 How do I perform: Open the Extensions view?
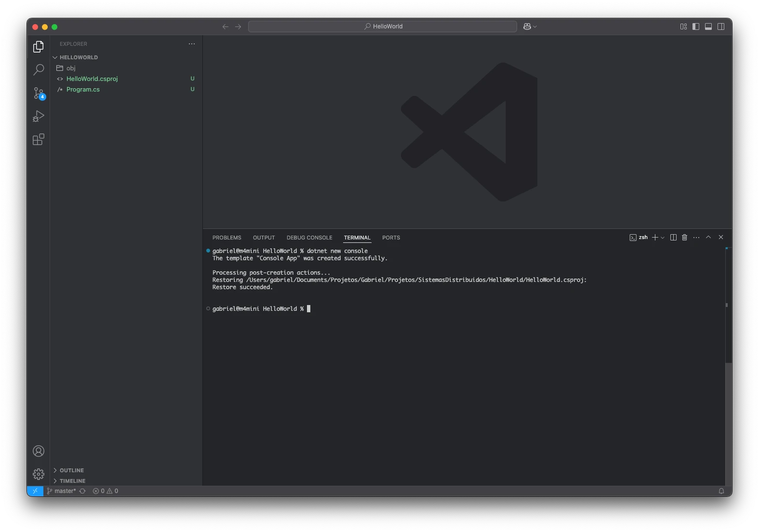click(x=39, y=140)
